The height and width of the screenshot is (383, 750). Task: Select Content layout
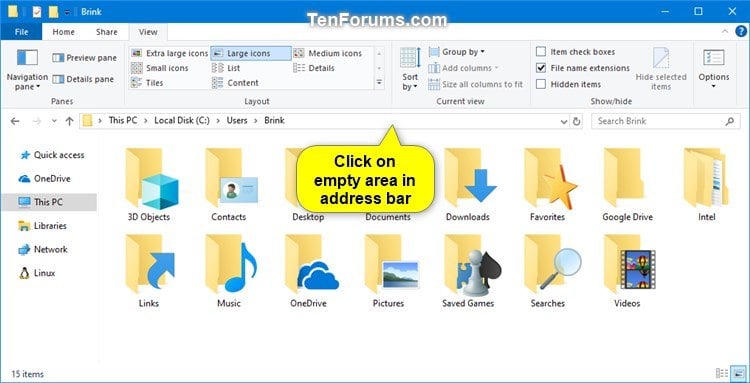(235, 83)
